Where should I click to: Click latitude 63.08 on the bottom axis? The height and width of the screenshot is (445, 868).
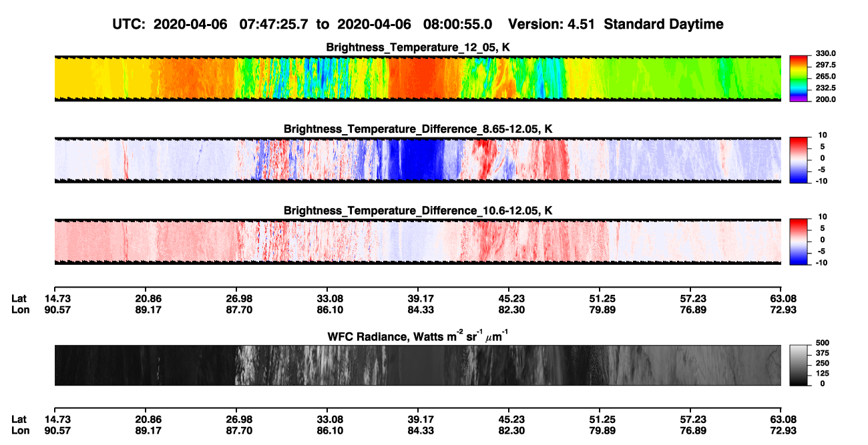point(781,420)
